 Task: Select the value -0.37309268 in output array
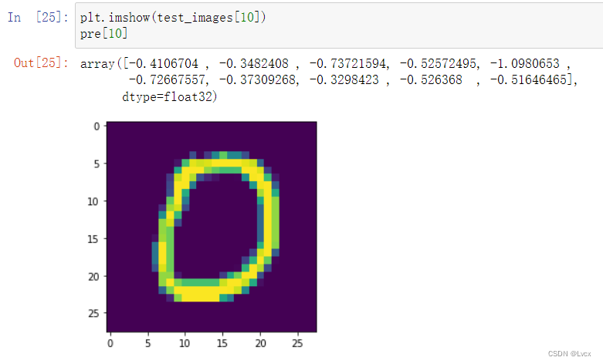(x=258, y=80)
